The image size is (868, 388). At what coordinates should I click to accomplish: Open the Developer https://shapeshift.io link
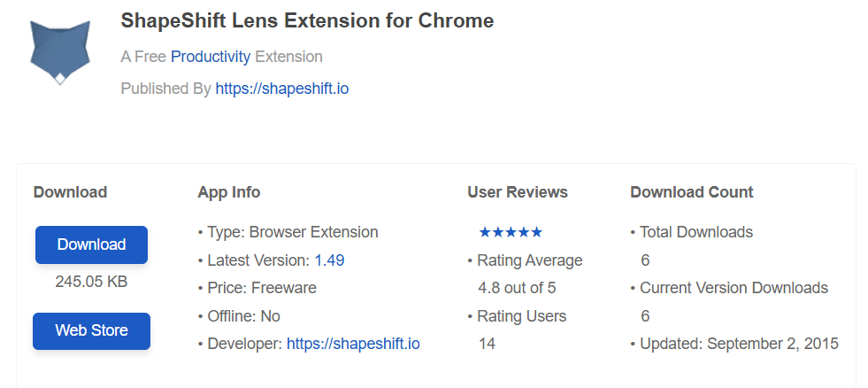click(x=353, y=344)
